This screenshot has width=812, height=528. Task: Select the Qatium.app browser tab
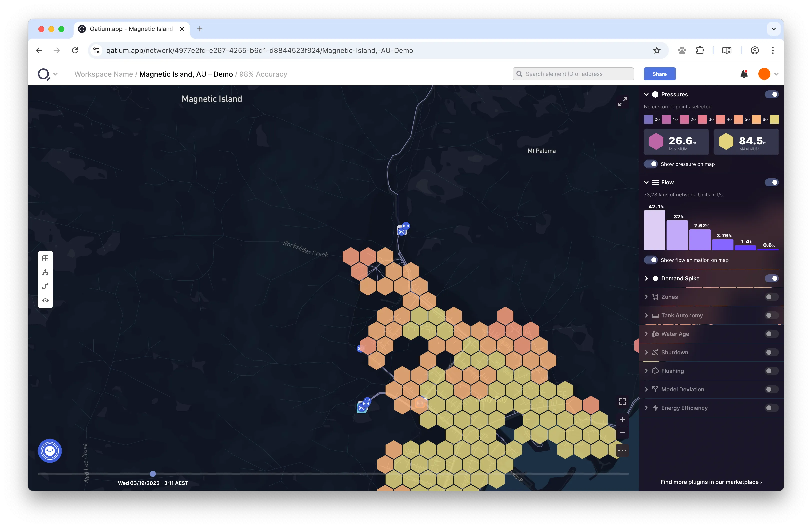tap(131, 29)
